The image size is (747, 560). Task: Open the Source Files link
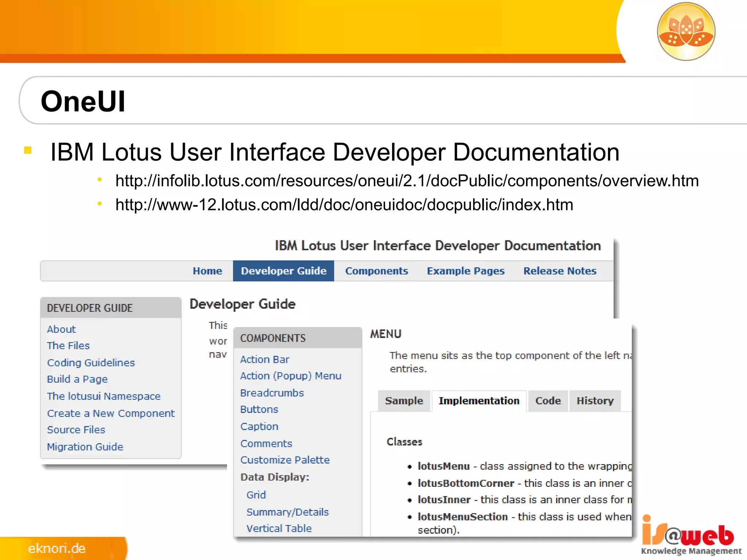[76, 430]
